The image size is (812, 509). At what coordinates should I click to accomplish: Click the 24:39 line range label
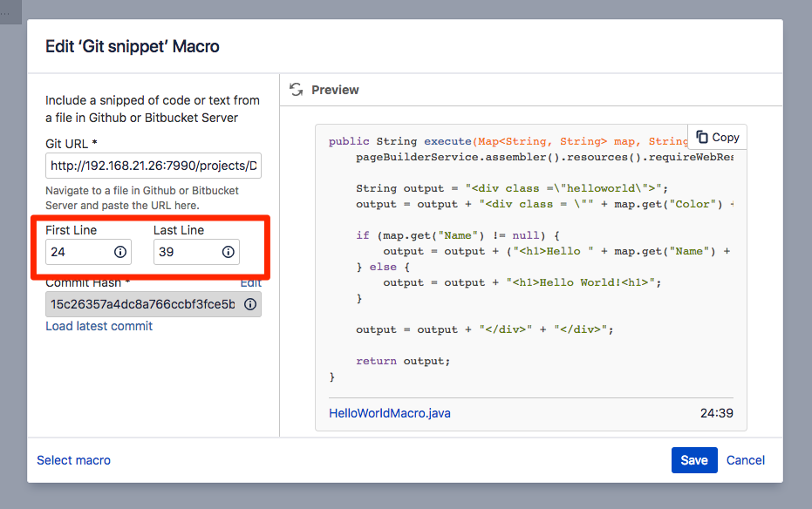click(716, 413)
